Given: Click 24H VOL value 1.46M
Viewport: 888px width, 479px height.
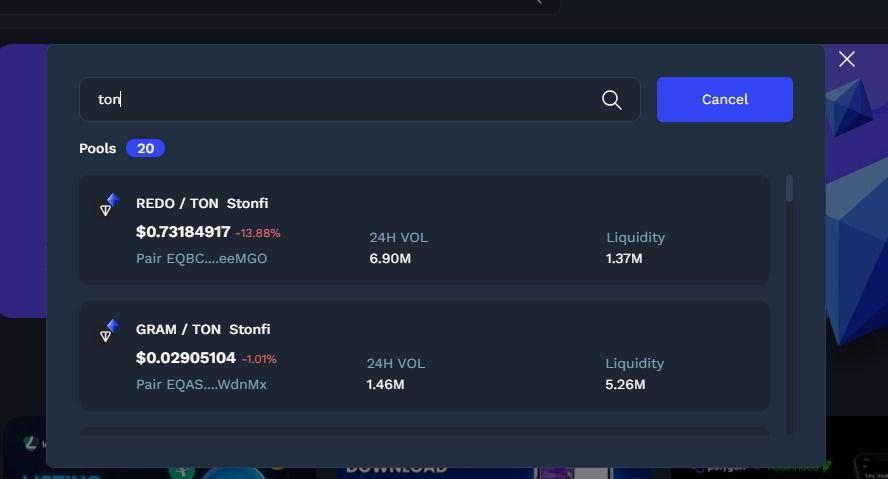Looking at the screenshot, I should coord(385,384).
